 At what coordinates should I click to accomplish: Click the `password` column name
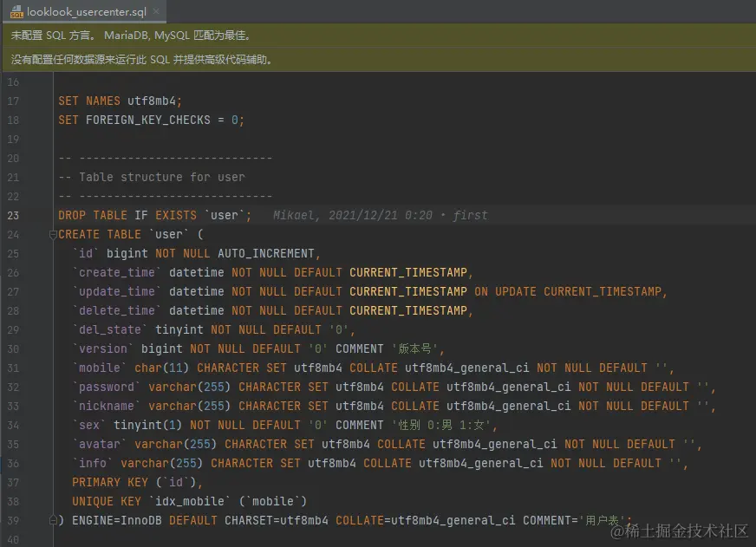point(107,387)
